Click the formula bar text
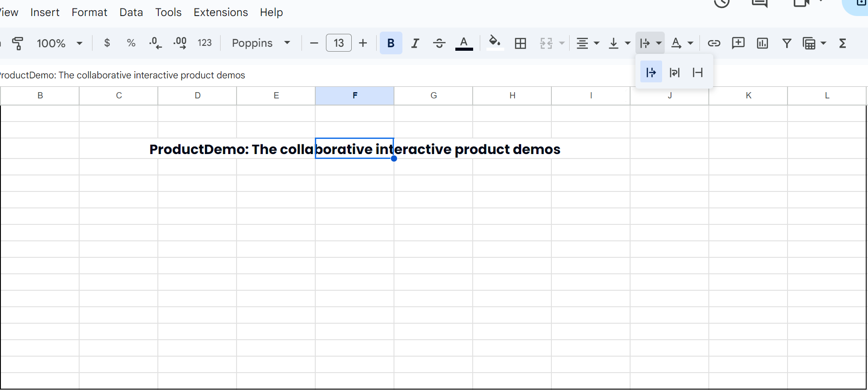 click(122, 75)
